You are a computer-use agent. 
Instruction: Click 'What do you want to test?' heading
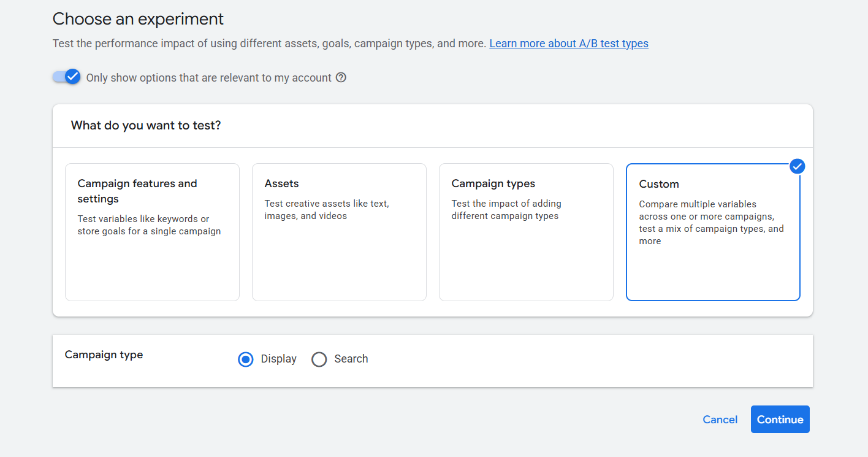[x=146, y=126]
